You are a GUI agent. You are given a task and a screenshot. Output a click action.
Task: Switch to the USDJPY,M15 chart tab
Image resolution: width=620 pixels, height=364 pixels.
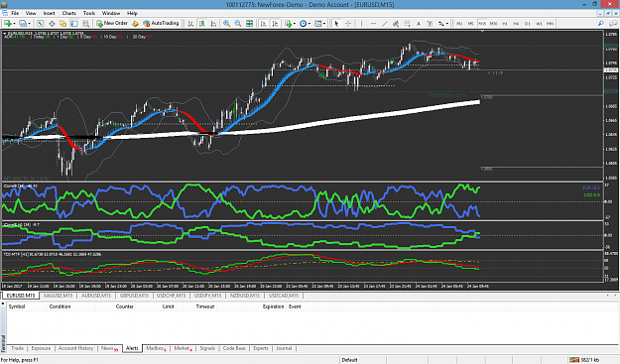pos(208,296)
